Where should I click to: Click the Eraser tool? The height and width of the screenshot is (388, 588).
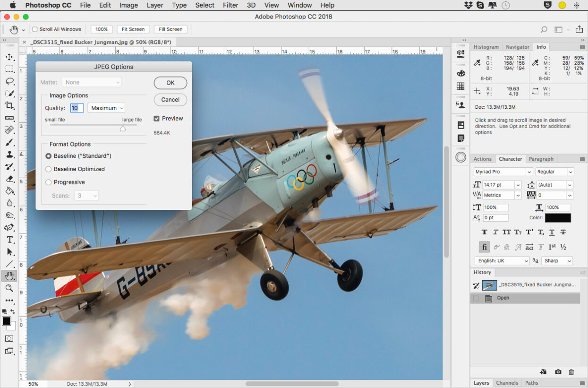(9, 179)
